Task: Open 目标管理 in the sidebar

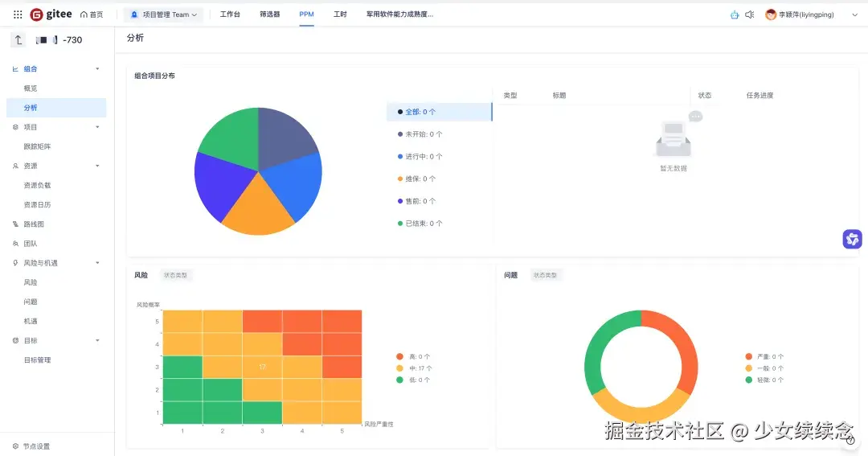Action: click(37, 359)
